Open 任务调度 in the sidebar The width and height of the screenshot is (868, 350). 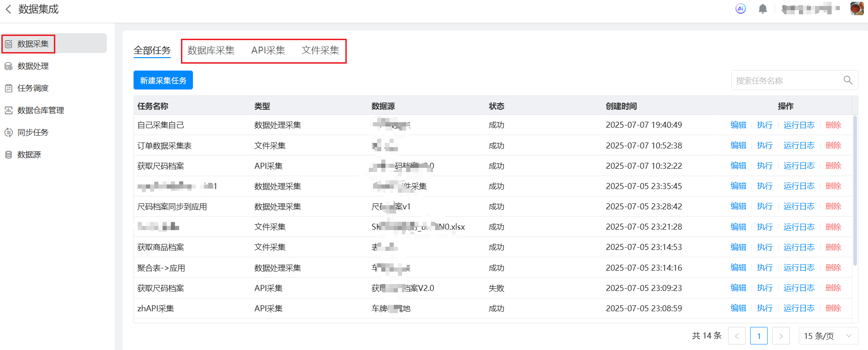click(33, 88)
